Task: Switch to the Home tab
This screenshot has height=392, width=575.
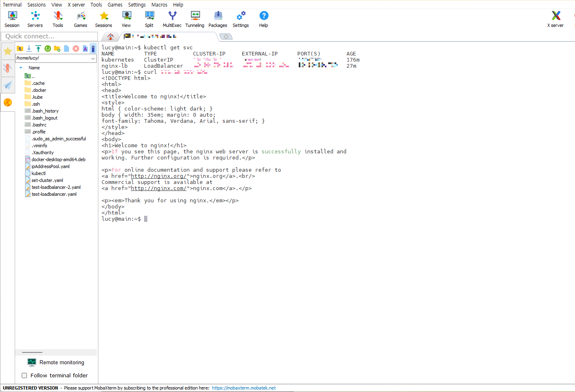Action: 110,37
